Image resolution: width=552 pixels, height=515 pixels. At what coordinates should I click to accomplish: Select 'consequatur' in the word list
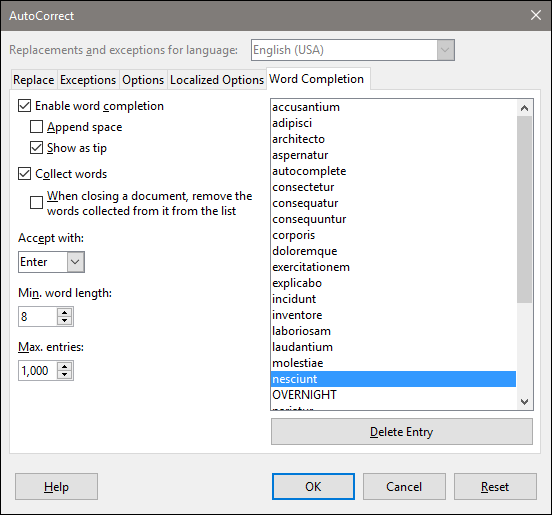point(393,203)
